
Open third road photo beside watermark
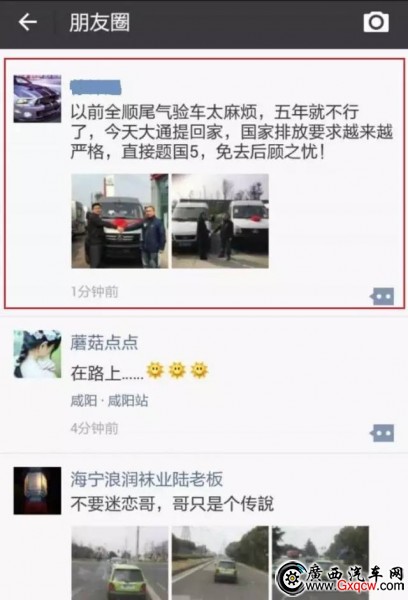(320, 563)
